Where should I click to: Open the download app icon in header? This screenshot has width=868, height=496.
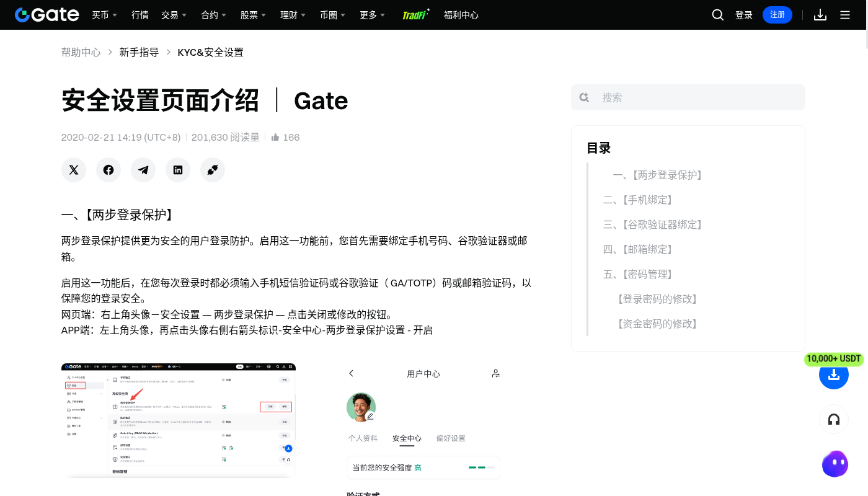[x=820, y=15]
